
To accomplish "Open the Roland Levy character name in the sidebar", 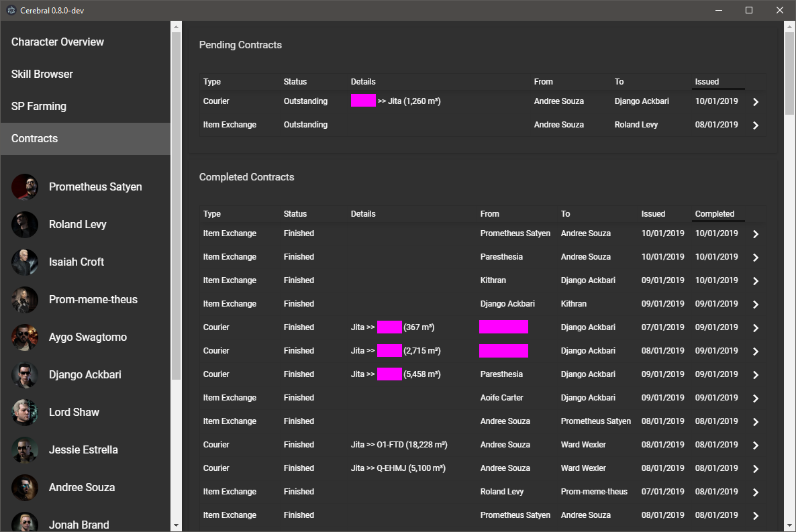I will pyautogui.click(x=78, y=224).
